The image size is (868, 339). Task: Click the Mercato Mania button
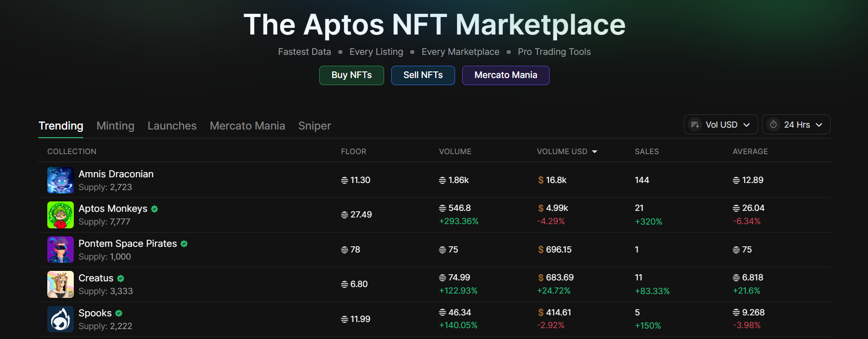(506, 75)
